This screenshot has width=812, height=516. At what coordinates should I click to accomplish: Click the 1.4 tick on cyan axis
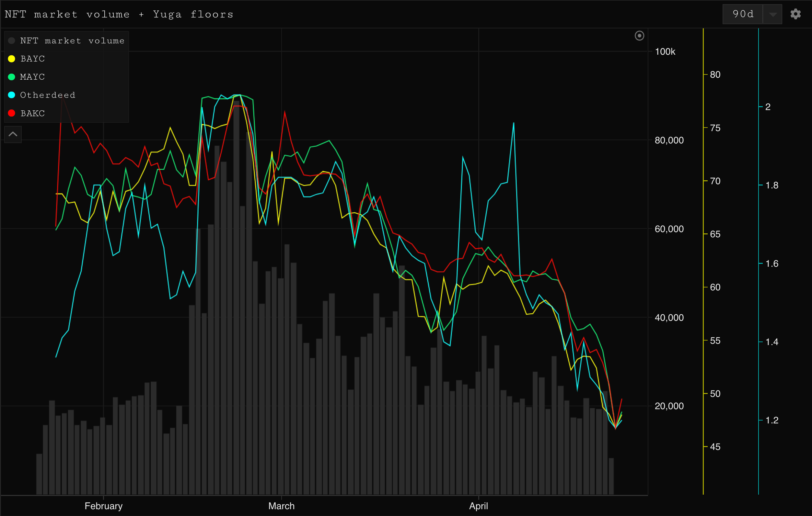tap(772, 342)
